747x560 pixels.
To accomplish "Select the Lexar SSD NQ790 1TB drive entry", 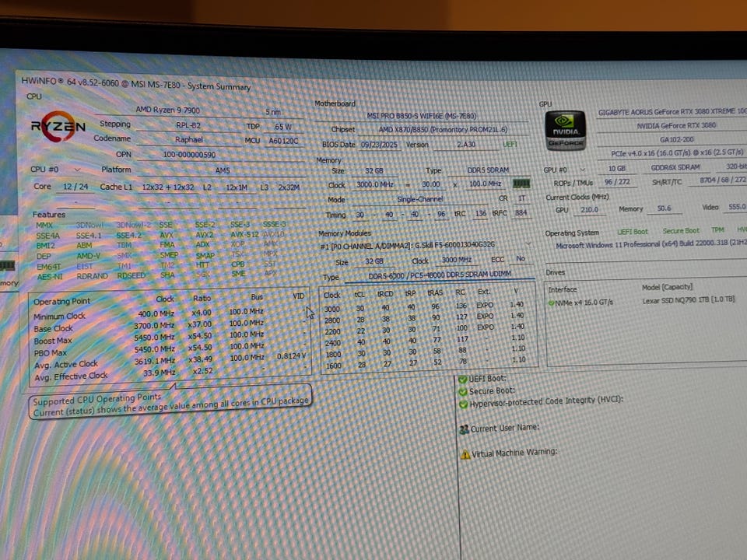I will tap(688, 300).
